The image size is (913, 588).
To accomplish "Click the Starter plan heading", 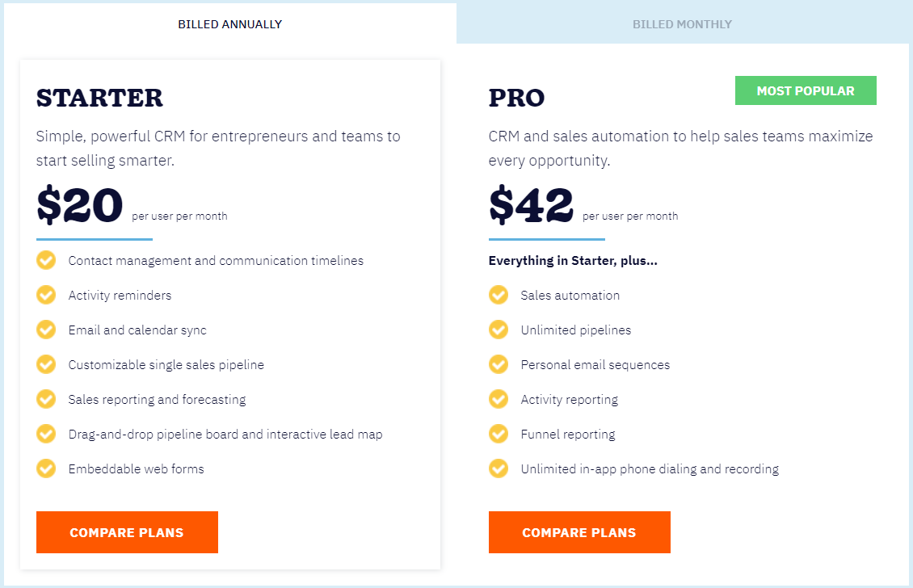I will click(x=99, y=97).
